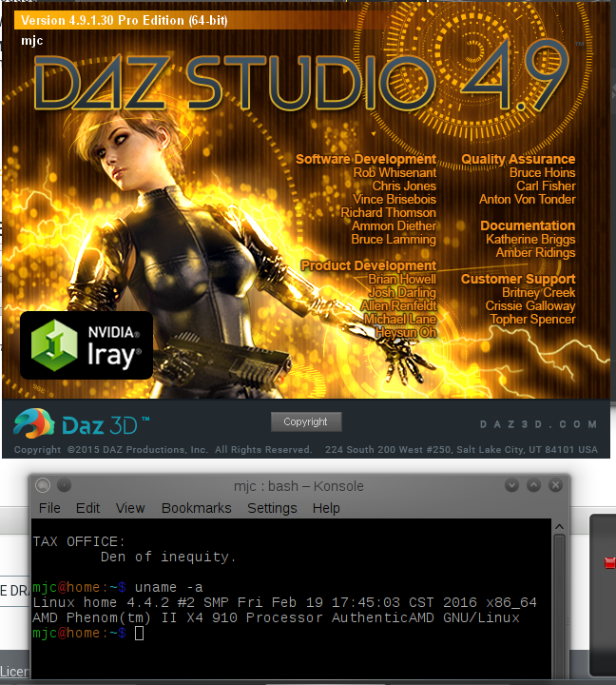The width and height of the screenshot is (616, 685).
Task: Click the 'Customer Support' heading
Action: coord(518,279)
